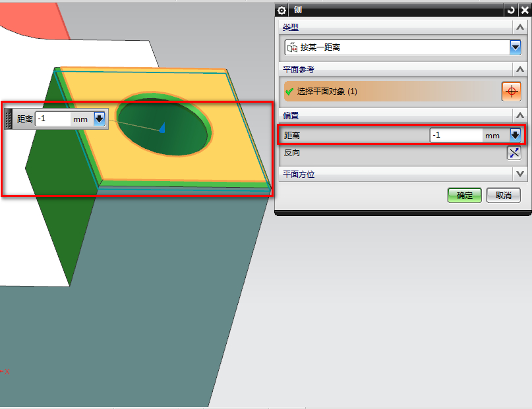Toggle the 反向 reverse direction icon
The height and width of the screenshot is (409, 532).
pos(514,153)
